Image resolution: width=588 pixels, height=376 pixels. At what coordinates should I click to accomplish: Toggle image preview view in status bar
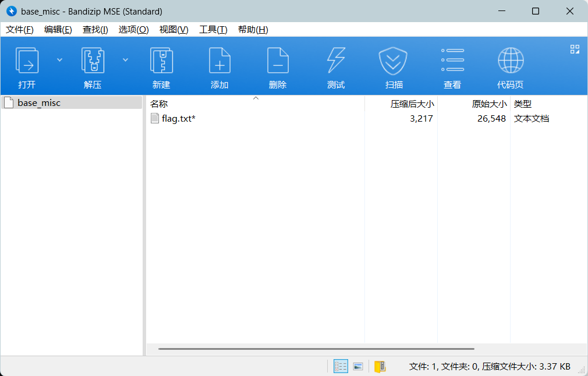click(x=358, y=366)
